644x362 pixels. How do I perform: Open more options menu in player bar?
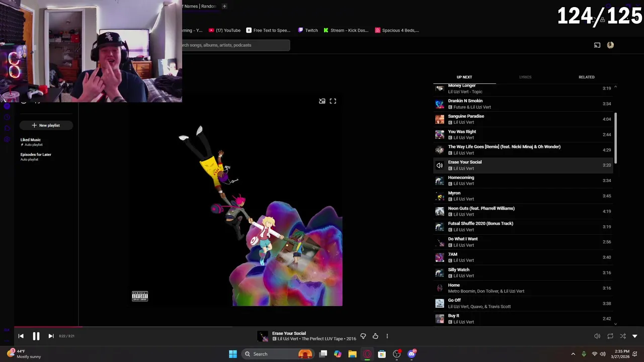tap(387, 336)
